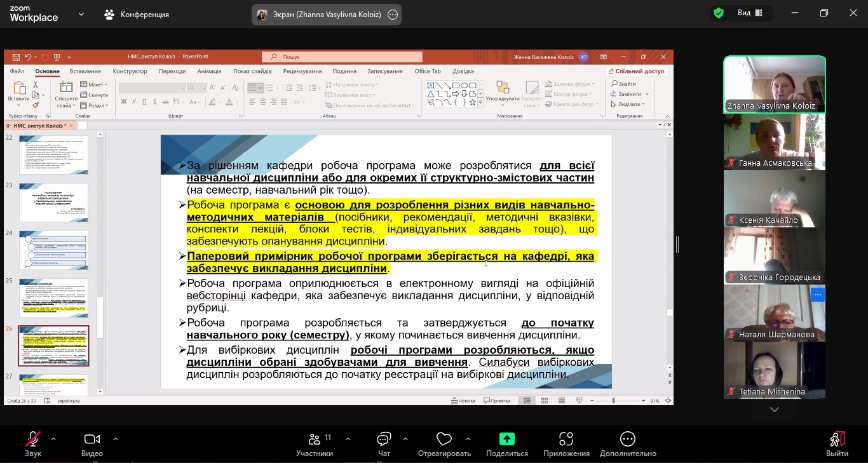
Task: Open reactions via Отреагировать heart icon
Action: tap(444, 439)
